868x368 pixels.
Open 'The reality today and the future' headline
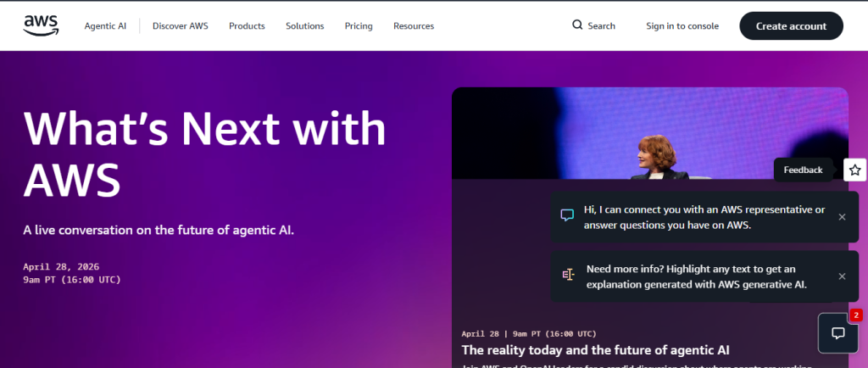pos(595,349)
